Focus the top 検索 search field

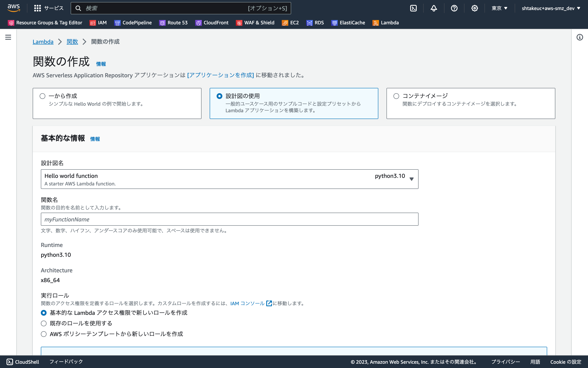181,8
